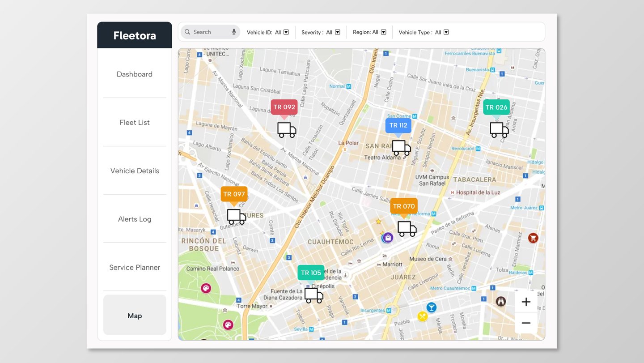
Task: Click the Metro Juárez station label
Action: pyautogui.click(x=524, y=208)
